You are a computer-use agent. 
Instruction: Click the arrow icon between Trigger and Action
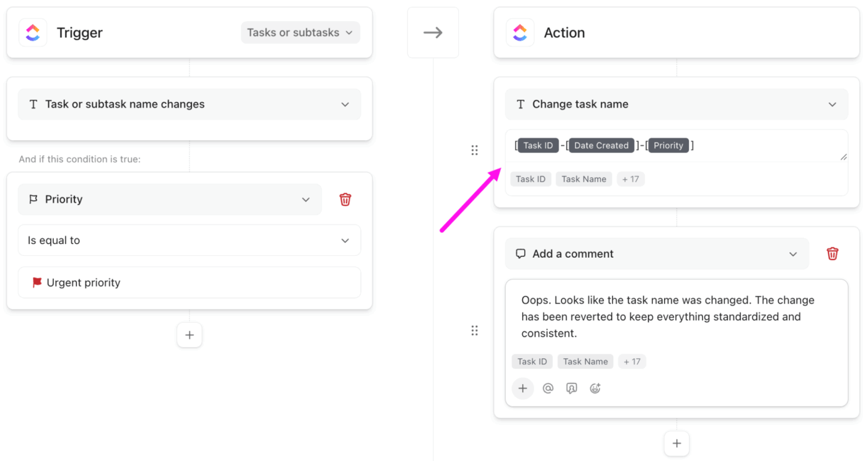[433, 32]
